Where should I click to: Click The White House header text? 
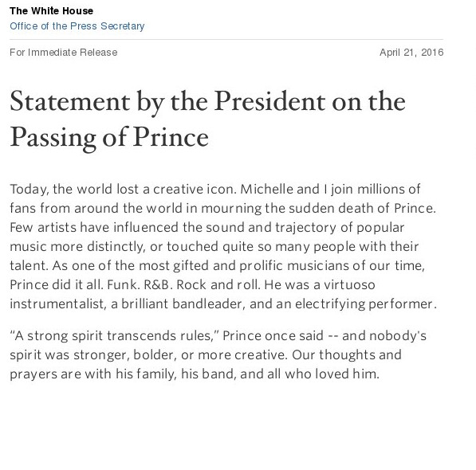pos(52,11)
